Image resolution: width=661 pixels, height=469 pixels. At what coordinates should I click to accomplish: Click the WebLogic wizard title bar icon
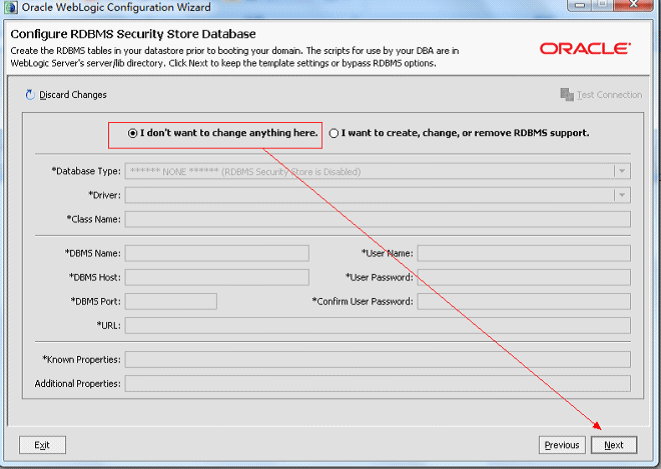tap(10, 7)
